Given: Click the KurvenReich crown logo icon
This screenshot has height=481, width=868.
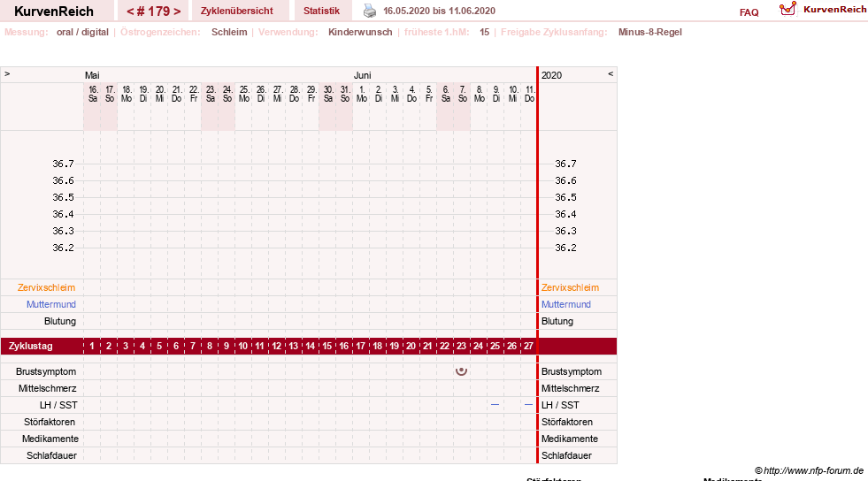Looking at the screenshot, I should click(x=787, y=9).
